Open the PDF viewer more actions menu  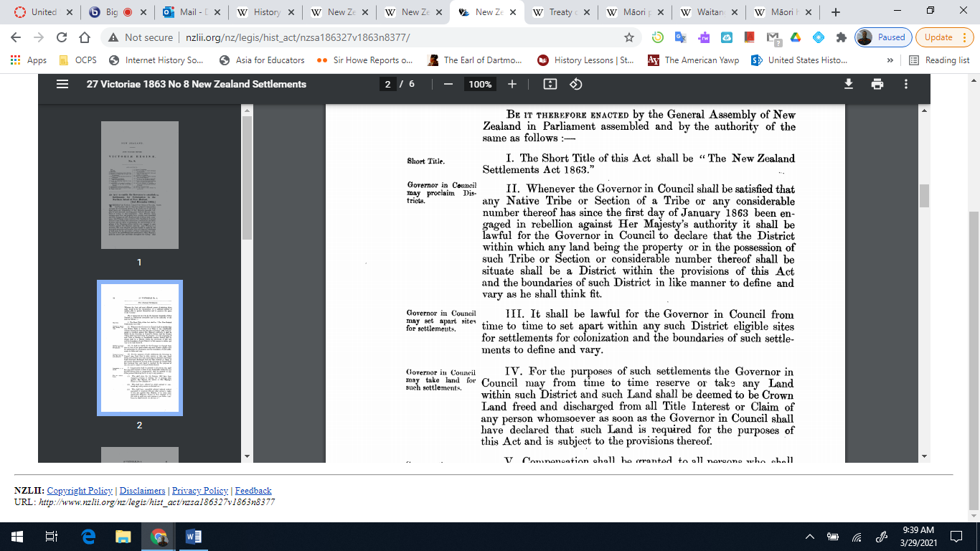(x=906, y=84)
